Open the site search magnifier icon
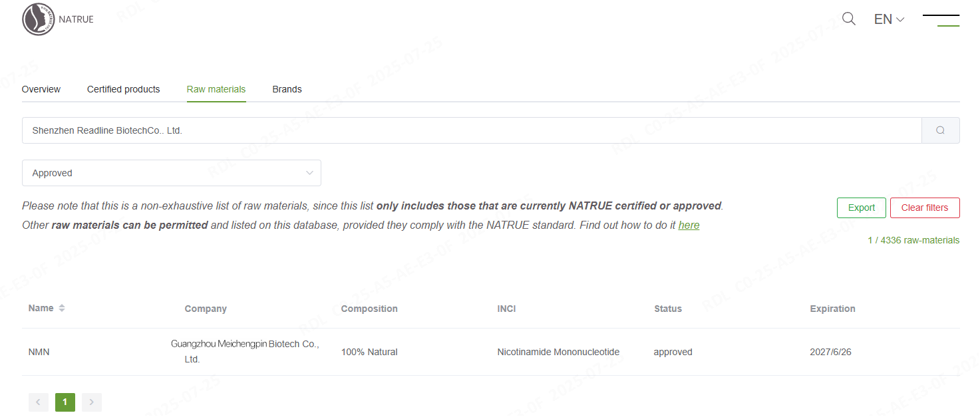The width and height of the screenshot is (980, 417). 848,19
